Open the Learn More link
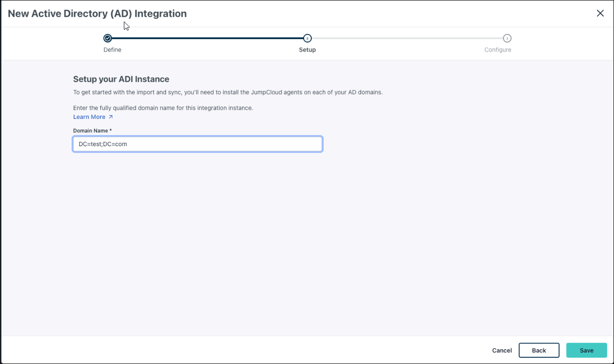614x364 pixels. [x=89, y=117]
